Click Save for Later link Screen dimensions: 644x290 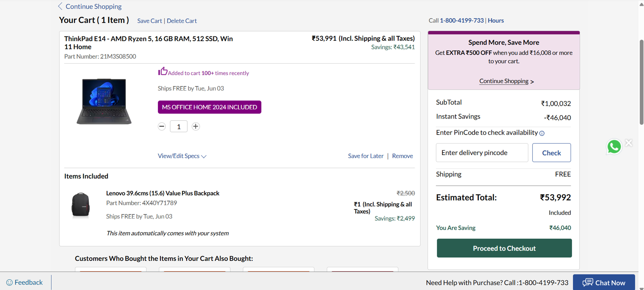365,156
